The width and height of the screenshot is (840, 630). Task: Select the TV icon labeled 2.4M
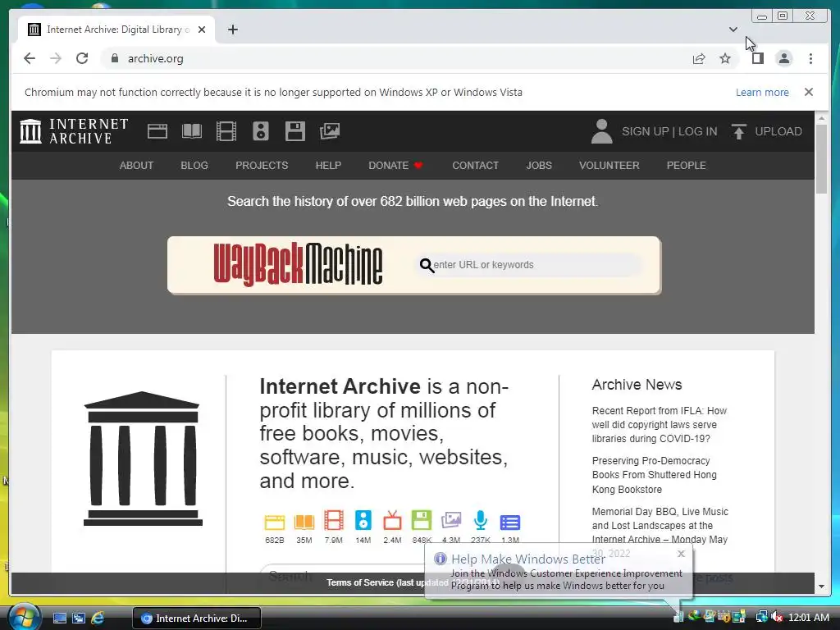point(392,520)
